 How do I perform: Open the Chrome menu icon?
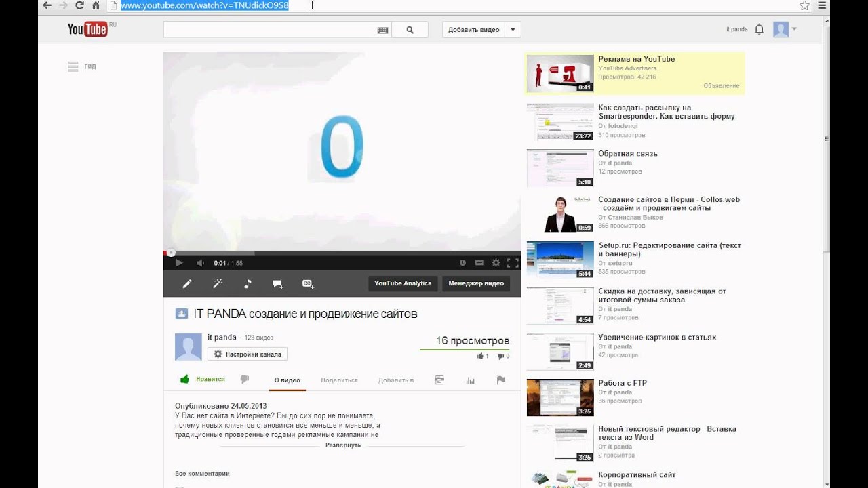coord(822,5)
